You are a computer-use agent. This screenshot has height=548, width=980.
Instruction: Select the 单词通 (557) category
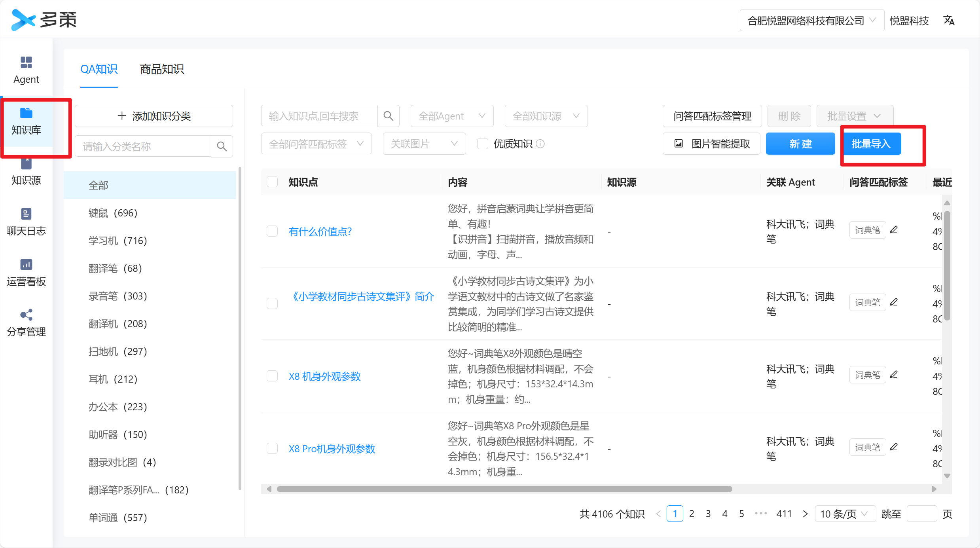click(150, 518)
